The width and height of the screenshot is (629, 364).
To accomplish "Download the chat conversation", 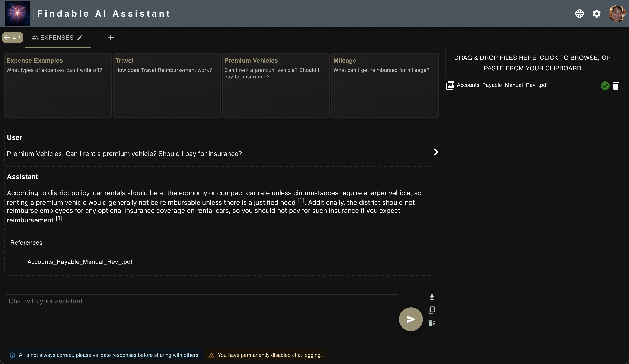I will coord(432,297).
